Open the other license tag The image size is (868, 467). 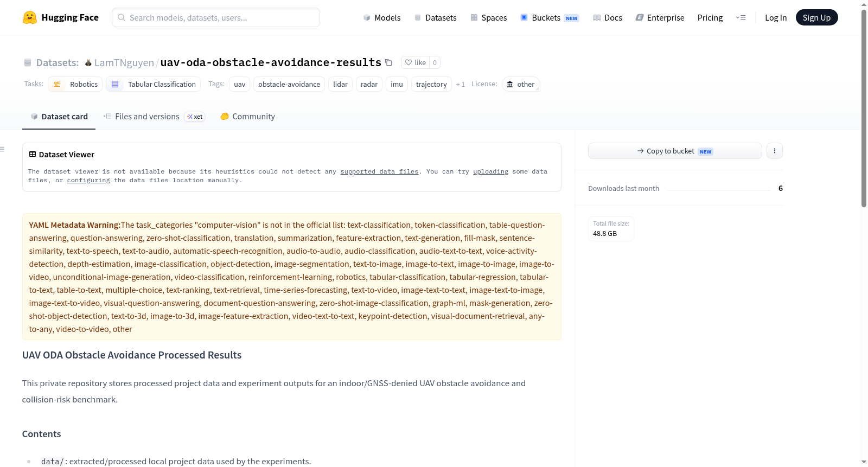(521, 84)
